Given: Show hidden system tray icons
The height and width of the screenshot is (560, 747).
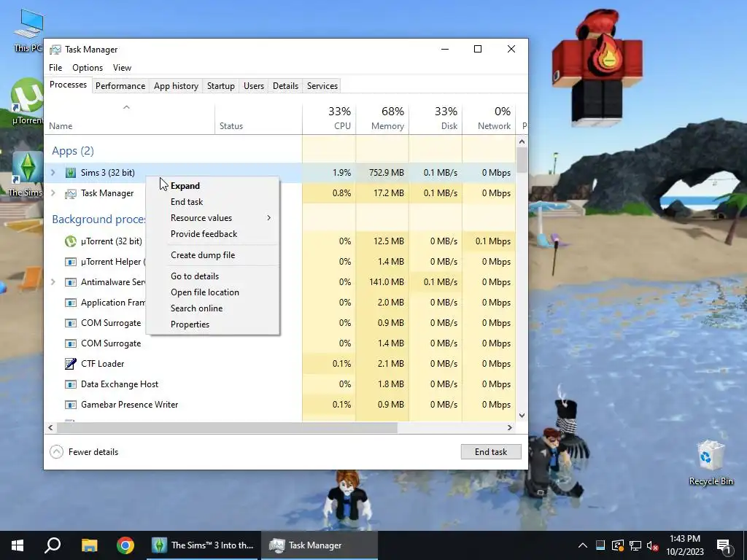Looking at the screenshot, I should 583,545.
